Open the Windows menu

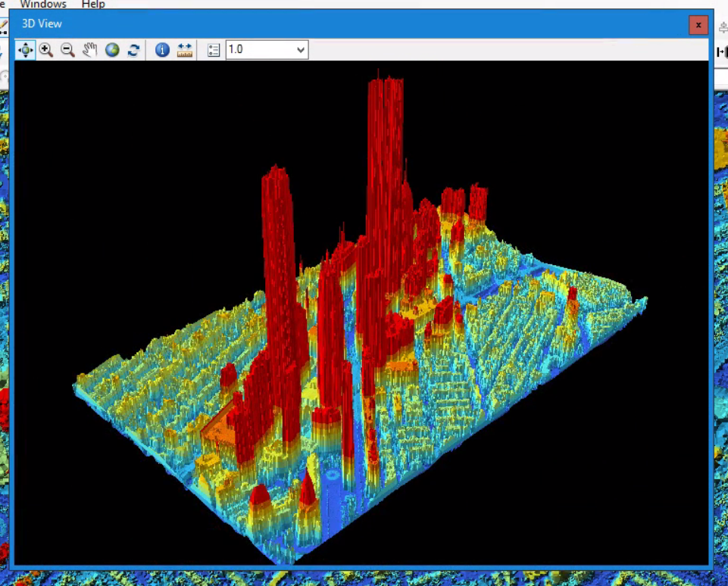[x=42, y=5]
